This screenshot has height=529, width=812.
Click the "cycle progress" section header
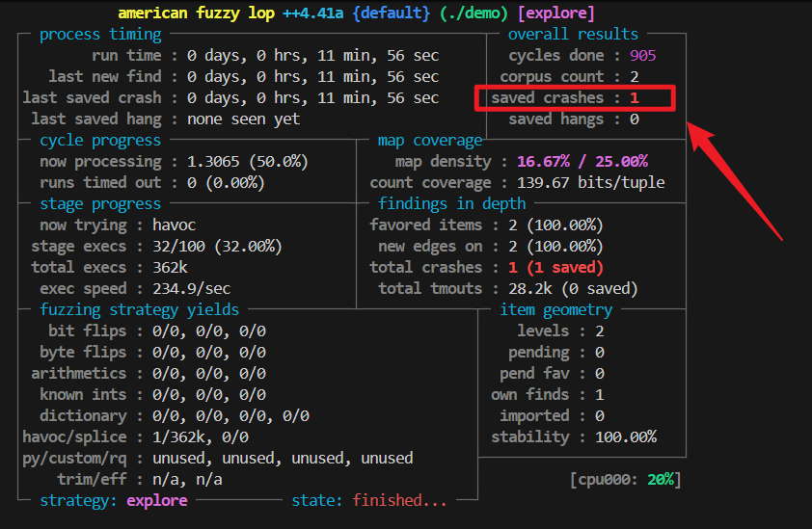pos(100,141)
